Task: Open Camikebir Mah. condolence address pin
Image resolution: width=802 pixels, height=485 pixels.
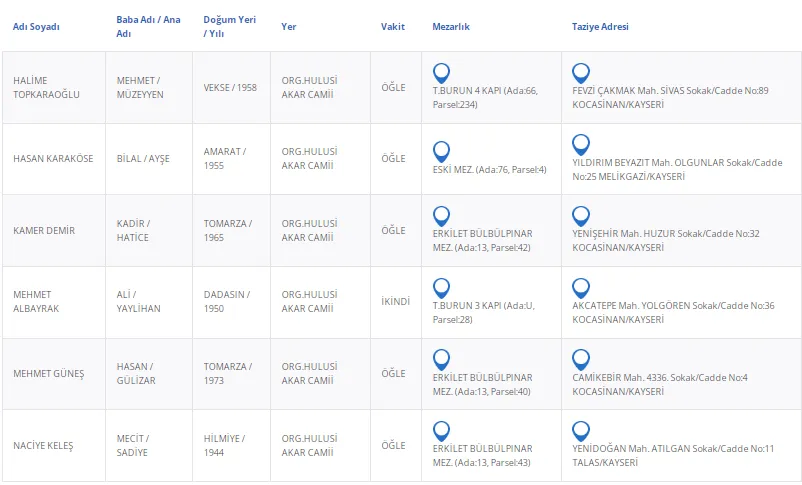Action: [580, 359]
